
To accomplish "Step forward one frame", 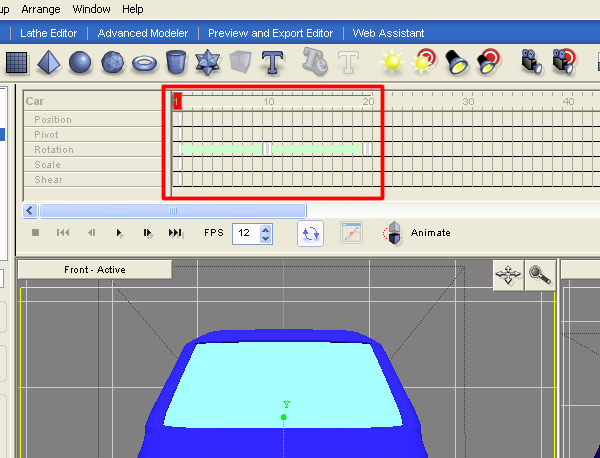I will [x=147, y=233].
